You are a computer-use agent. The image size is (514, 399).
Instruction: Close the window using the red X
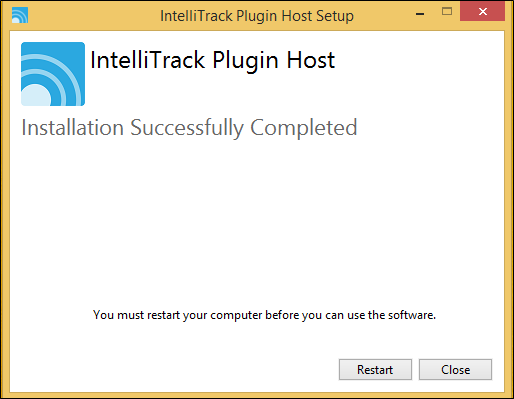click(482, 11)
